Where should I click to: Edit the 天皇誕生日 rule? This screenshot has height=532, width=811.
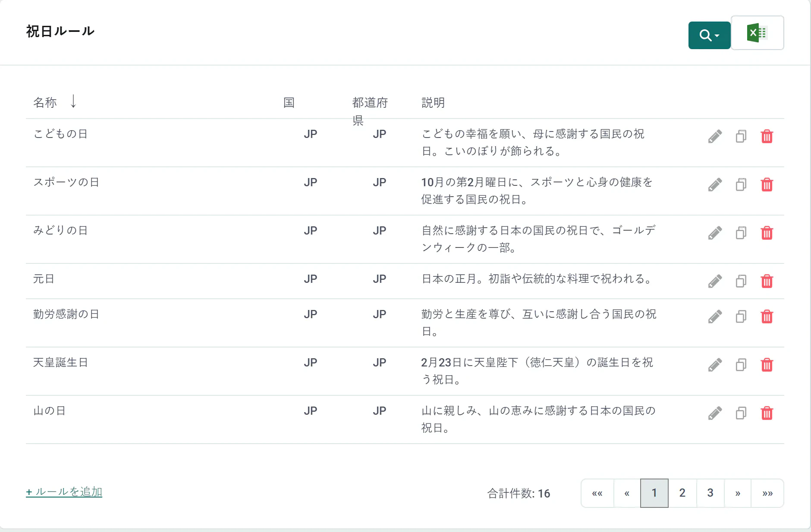715,365
